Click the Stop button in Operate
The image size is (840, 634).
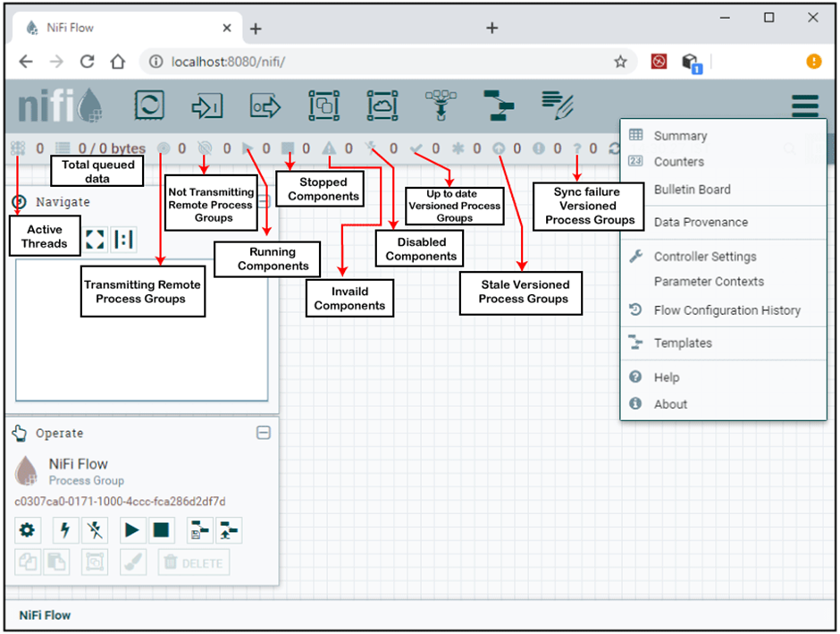click(x=161, y=530)
